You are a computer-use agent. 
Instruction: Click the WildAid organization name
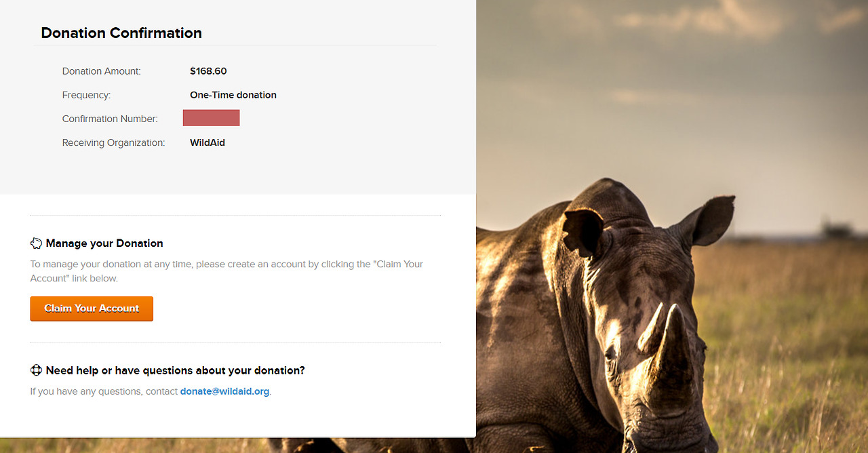pyautogui.click(x=208, y=143)
